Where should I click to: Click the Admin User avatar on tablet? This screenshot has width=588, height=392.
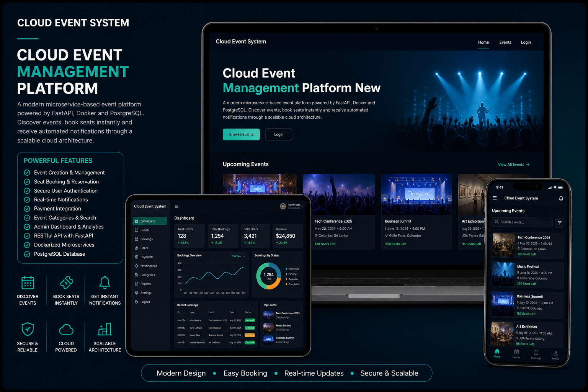click(x=283, y=206)
